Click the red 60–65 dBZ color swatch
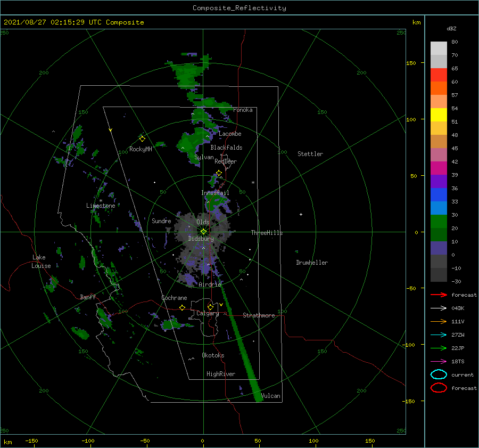Image resolution: width=479 pixels, height=448 pixels. coord(439,75)
